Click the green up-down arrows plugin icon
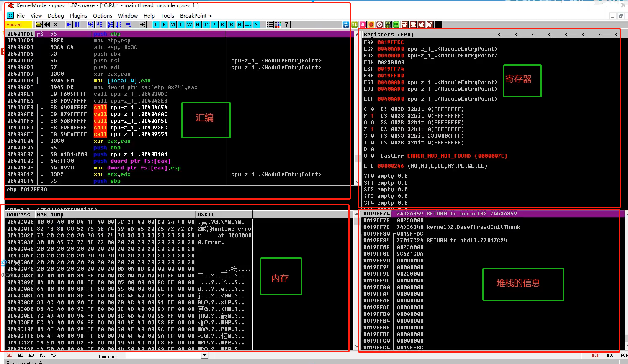The width and height of the screenshot is (628, 364). click(x=354, y=25)
